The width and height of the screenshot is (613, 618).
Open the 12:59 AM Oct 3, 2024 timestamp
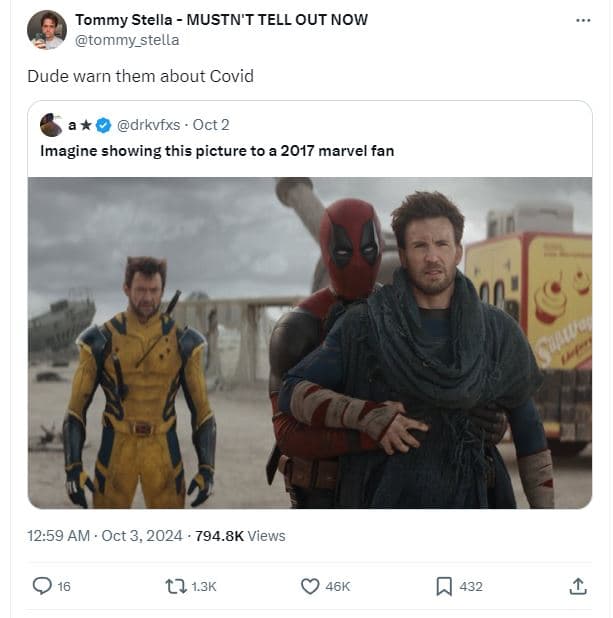pyautogui.click(x=105, y=536)
